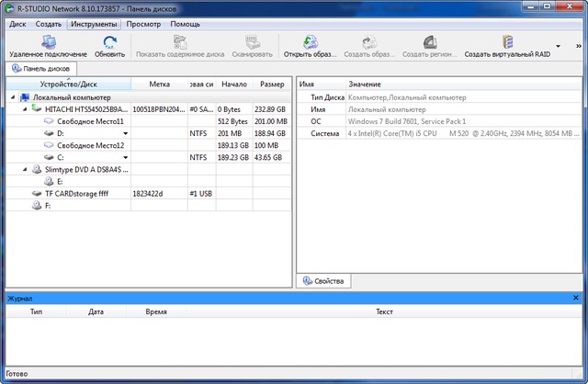588x384 pixels.
Task: Click the Локальный компьютер computer icon
Action: click(x=24, y=96)
